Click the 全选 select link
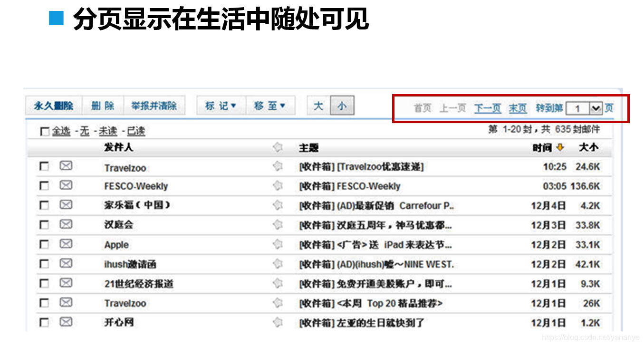644x346 pixels. click(x=61, y=131)
